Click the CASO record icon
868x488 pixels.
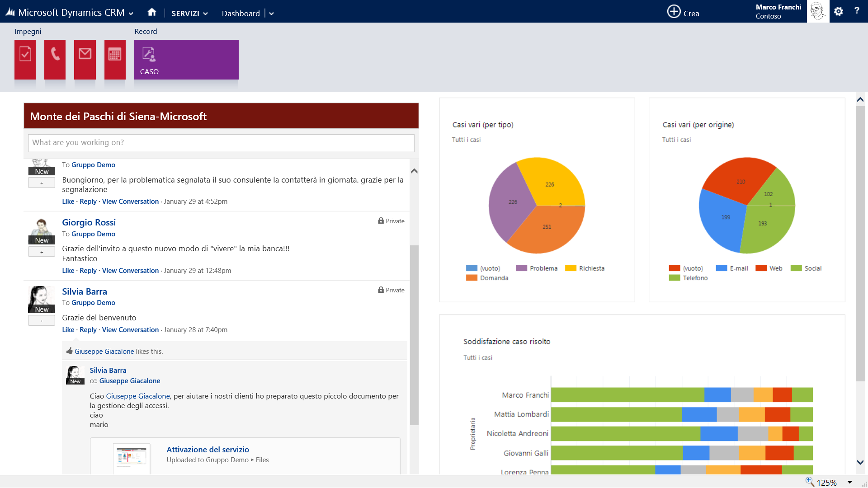pyautogui.click(x=185, y=60)
